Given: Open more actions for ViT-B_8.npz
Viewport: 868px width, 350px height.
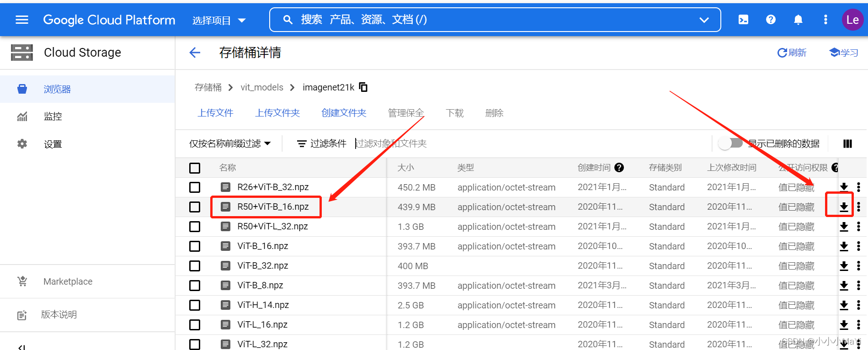Looking at the screenshot, I should pos(858,285).
